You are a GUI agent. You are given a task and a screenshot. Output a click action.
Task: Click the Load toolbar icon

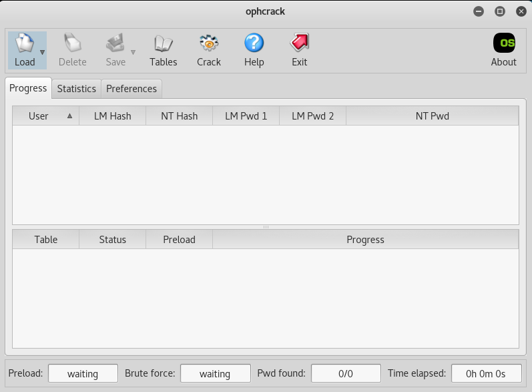(25, 43)
